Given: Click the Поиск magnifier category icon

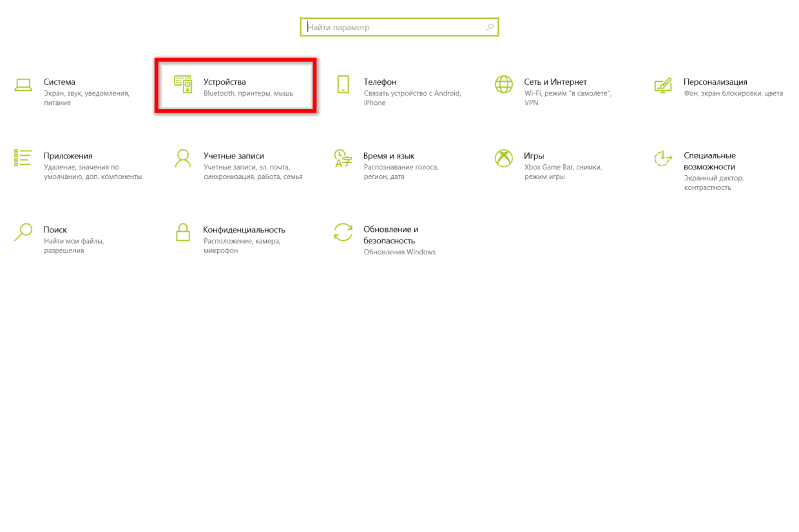Looking at the screenshot, I should (23, 232).
